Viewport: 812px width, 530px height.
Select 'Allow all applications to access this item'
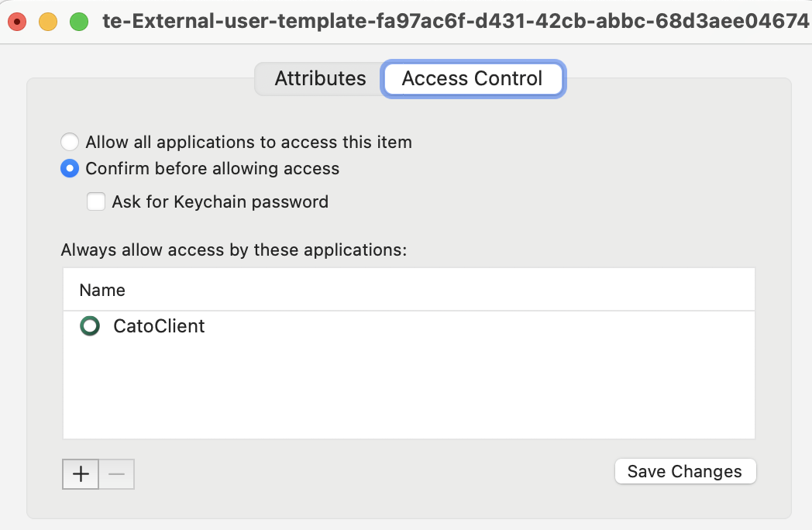(x=70, y=142)
